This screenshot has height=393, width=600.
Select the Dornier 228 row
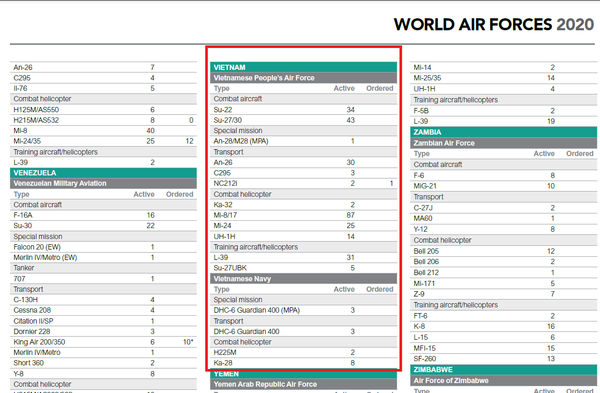(103, 331)
